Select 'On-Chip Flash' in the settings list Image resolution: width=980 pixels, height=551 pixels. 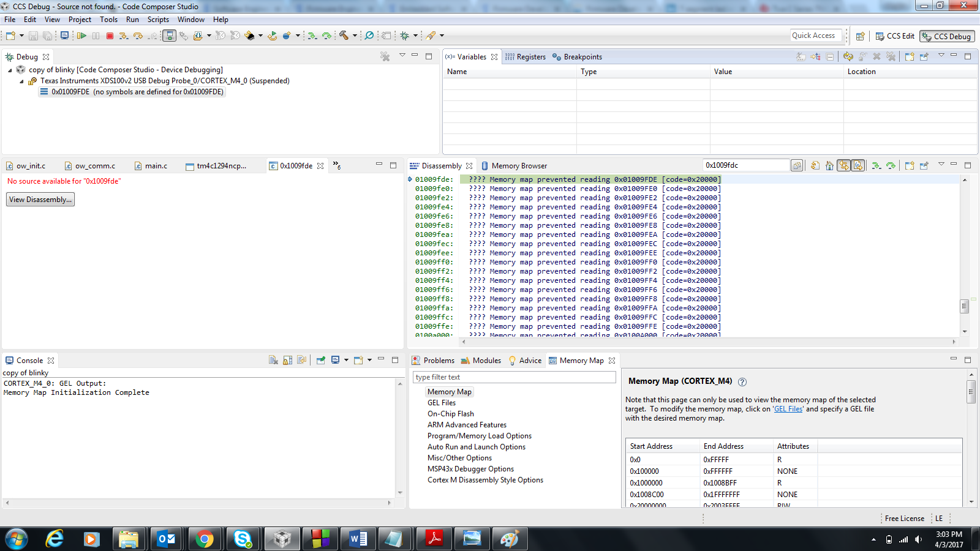(451, 414)
